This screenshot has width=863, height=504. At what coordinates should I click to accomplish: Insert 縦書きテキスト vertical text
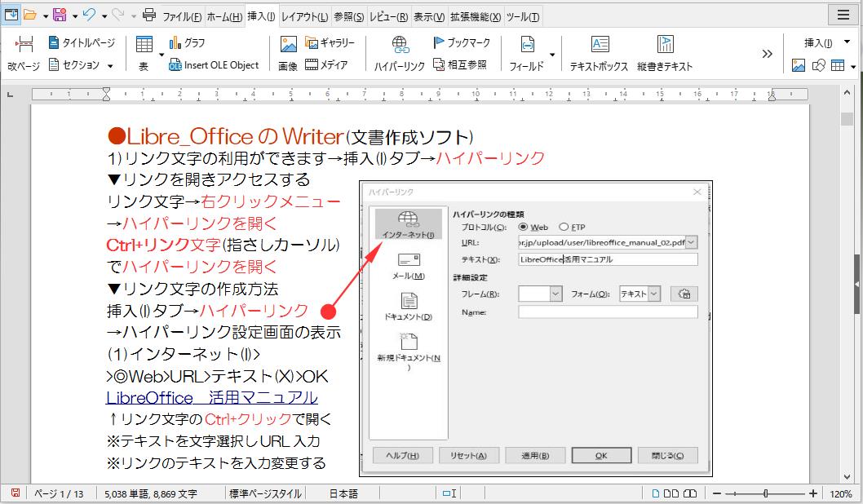(x=665, y=53)
